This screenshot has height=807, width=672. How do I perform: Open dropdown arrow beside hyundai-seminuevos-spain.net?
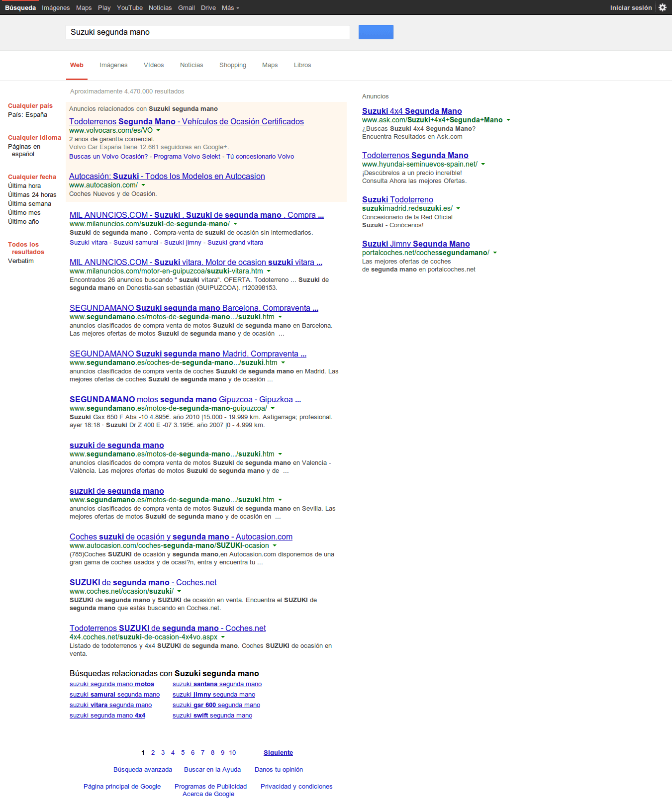pos(483,164)
